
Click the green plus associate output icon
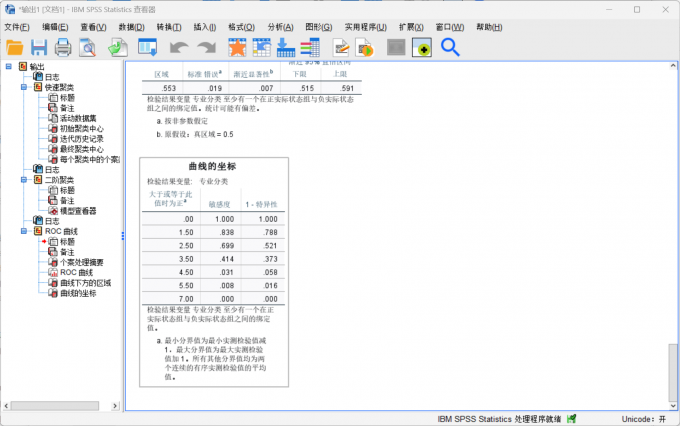pyautogui.click(x=422, y=47)
